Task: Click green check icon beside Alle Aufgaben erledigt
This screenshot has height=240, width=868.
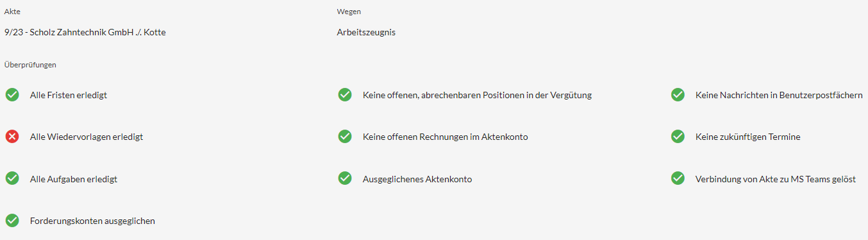Action: 12,178
